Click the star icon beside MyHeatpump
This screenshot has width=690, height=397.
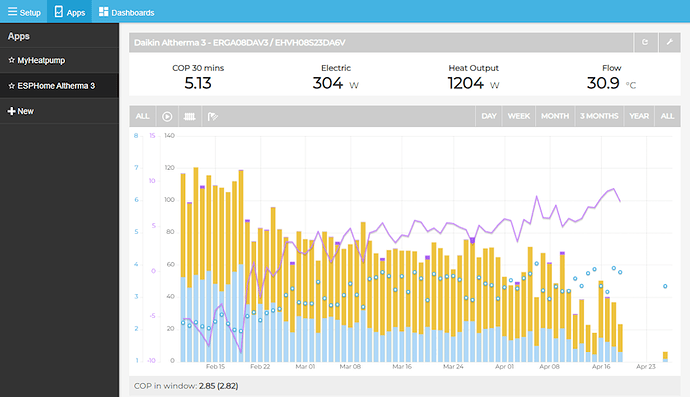click(12, 60)
